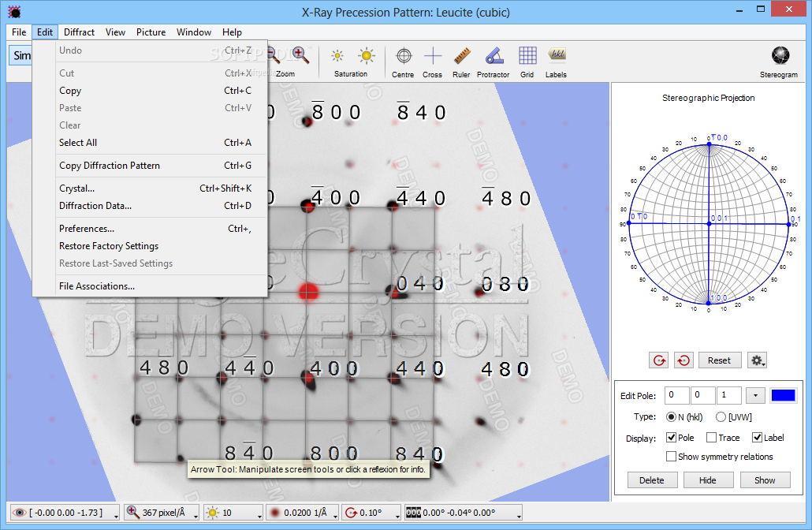The height and width of the screenshot is (530, 812).
Task: Click the red spot-size icon in status bar
Action: click(275, 513)
